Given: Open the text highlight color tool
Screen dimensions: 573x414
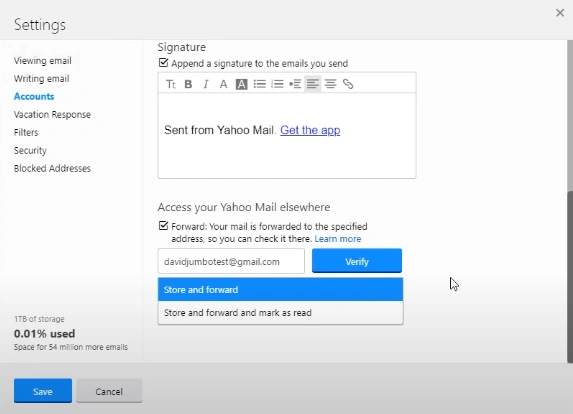Looking at the screenshot, I should pos(241,84).
